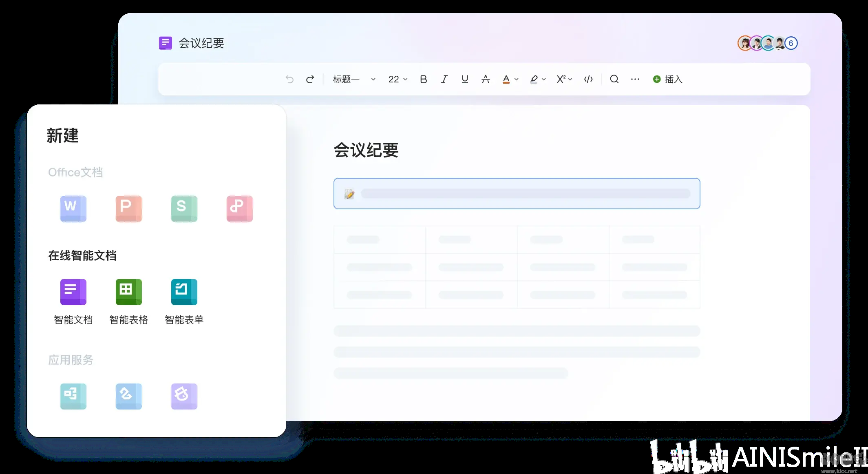
Task: Click first header cell of document table
Action: click(x=380, y=239)
